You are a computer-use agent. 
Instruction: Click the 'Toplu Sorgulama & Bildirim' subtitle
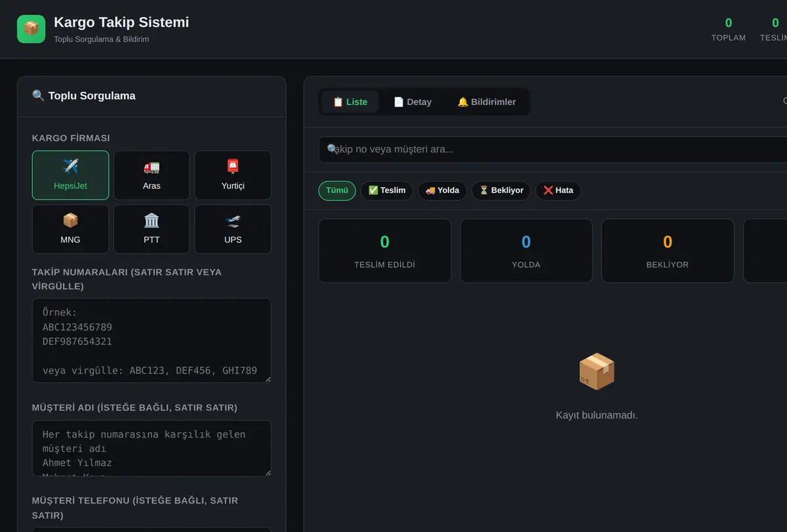(102, 39)
